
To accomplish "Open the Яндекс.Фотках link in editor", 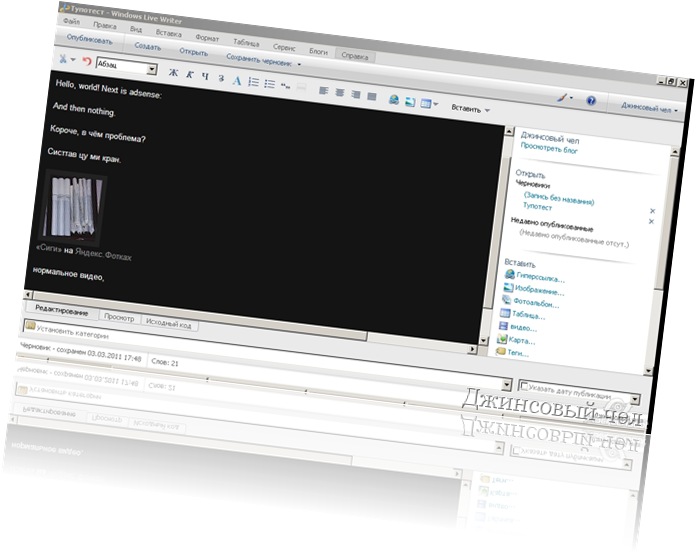I will coord(103,254).
